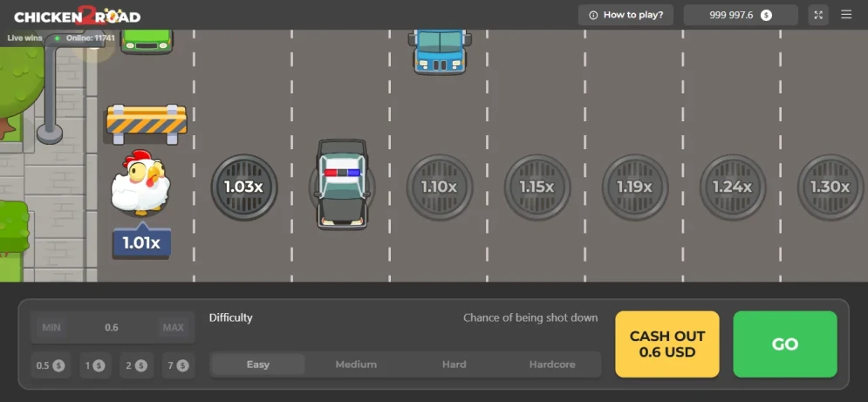Viewport: 868px width, 402px height.
Task: Click the chicken character
Action: click(x=140, y=182)
